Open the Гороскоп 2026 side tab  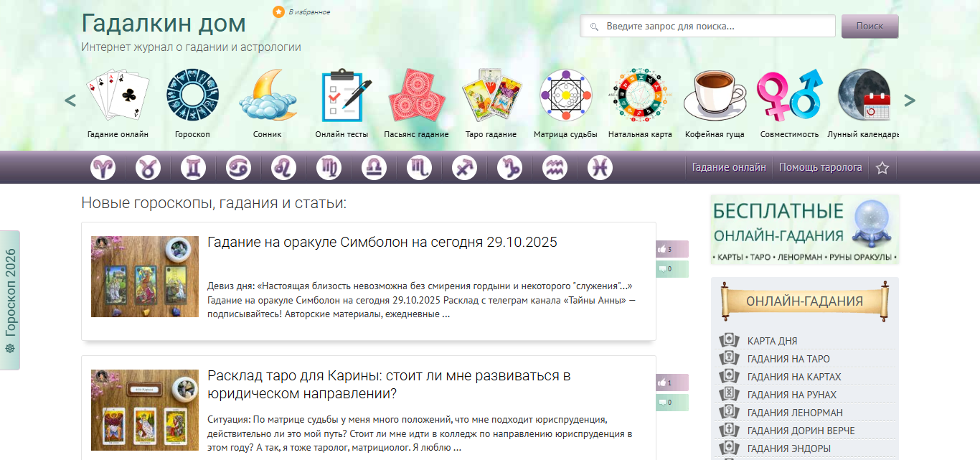(x=10, y=300)
